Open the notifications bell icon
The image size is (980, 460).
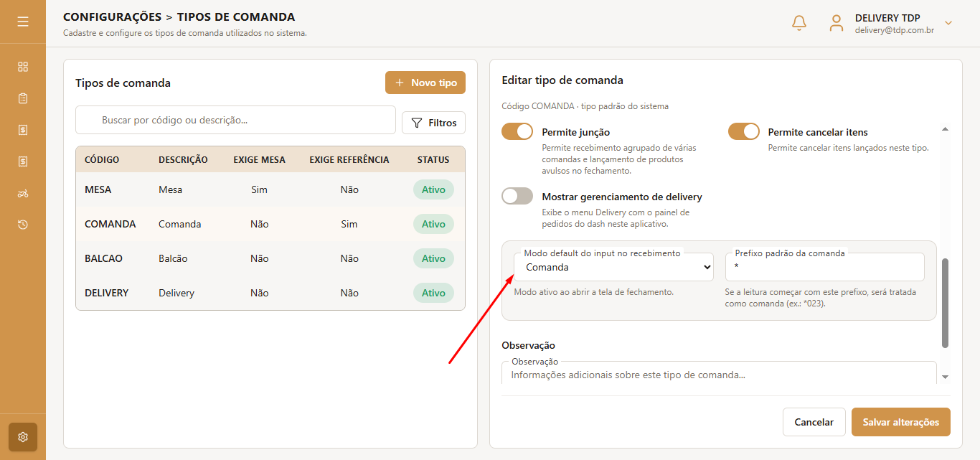[x=799, y=23]
